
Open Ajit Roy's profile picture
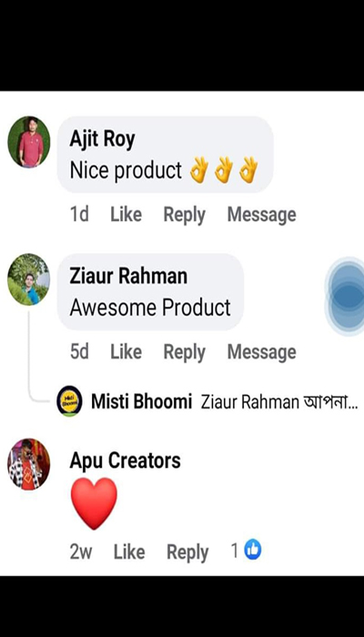tap(29, 142)
